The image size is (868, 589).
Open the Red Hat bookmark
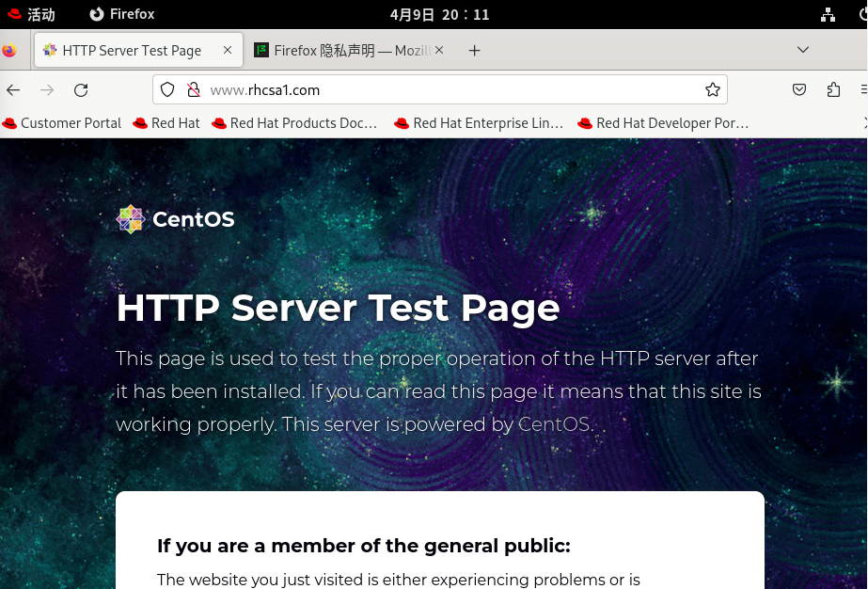click(x=166, y=123)
